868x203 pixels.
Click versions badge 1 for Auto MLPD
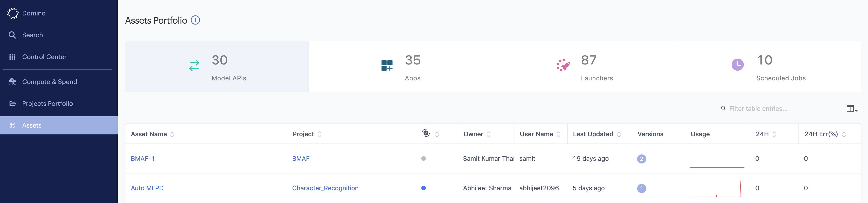(x=641, y=188)
